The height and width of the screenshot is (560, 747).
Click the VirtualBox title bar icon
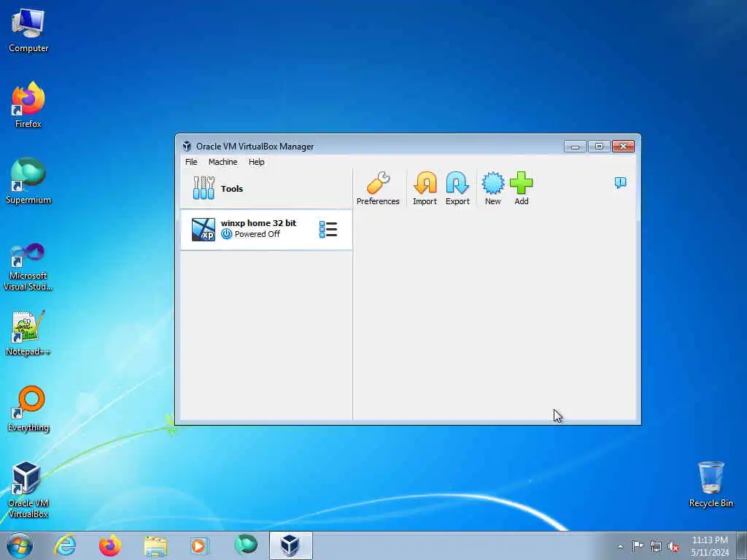click(187, 146)
